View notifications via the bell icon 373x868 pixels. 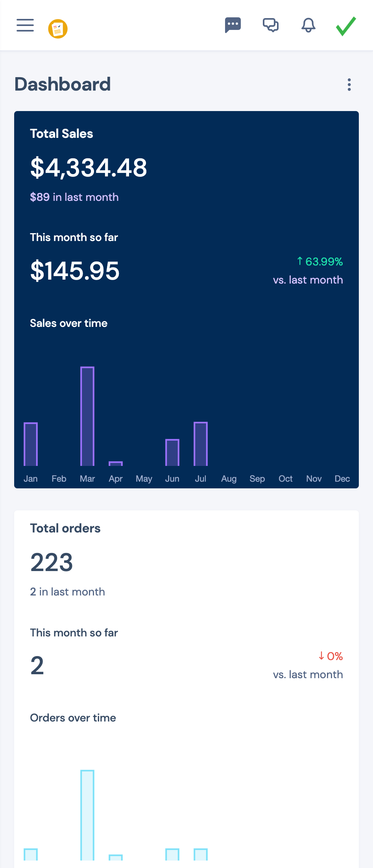308,26
